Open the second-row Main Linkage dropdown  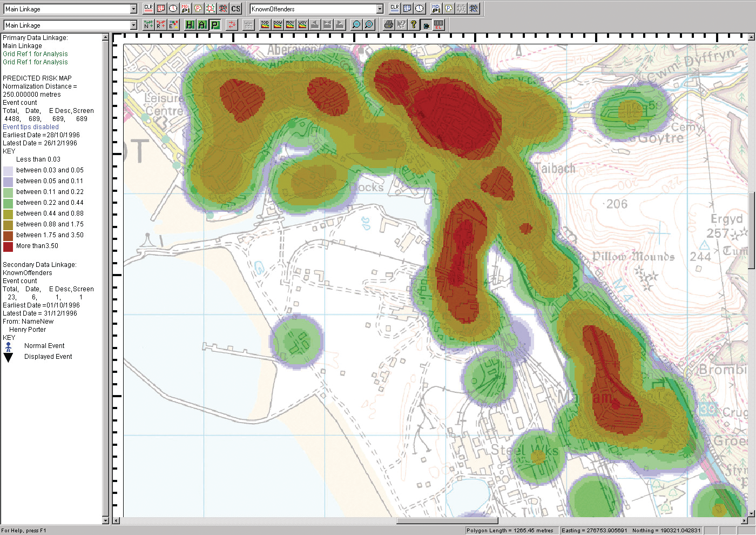click(133, 25)
